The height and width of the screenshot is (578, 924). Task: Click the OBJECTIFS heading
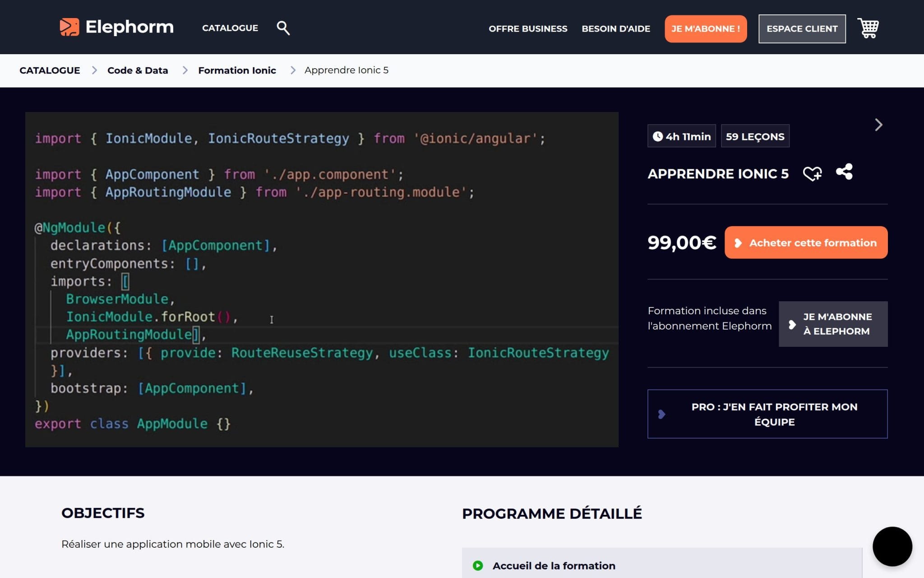click(x=103, y=513)
